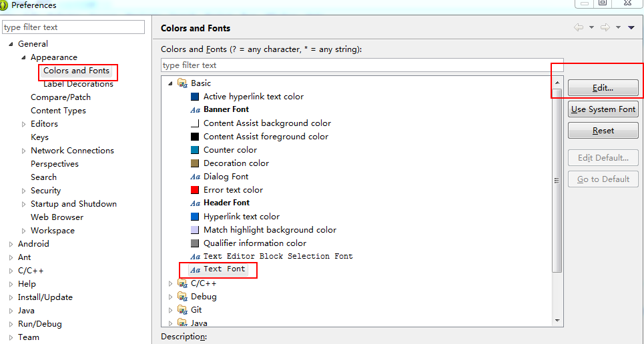Expand the Git category in the list

[170, 310]
